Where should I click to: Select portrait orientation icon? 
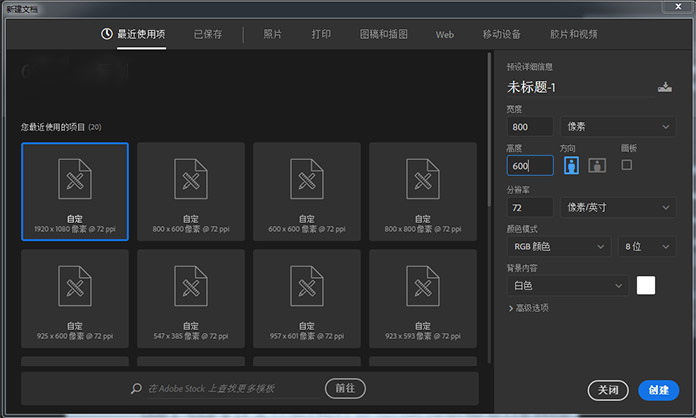point(571,165)
